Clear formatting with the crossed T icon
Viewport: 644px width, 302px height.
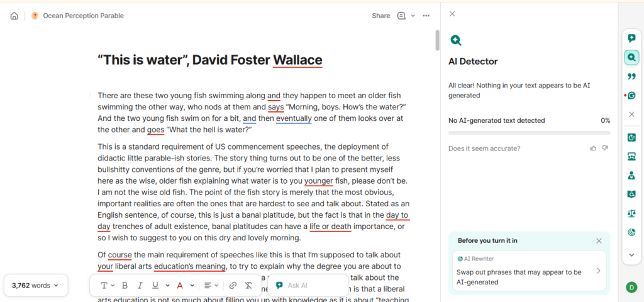click(x=248, y=285)
